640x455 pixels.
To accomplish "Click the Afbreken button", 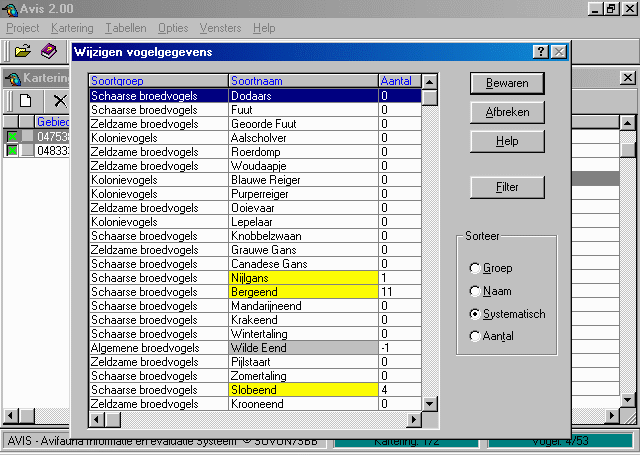I will 507,112.
